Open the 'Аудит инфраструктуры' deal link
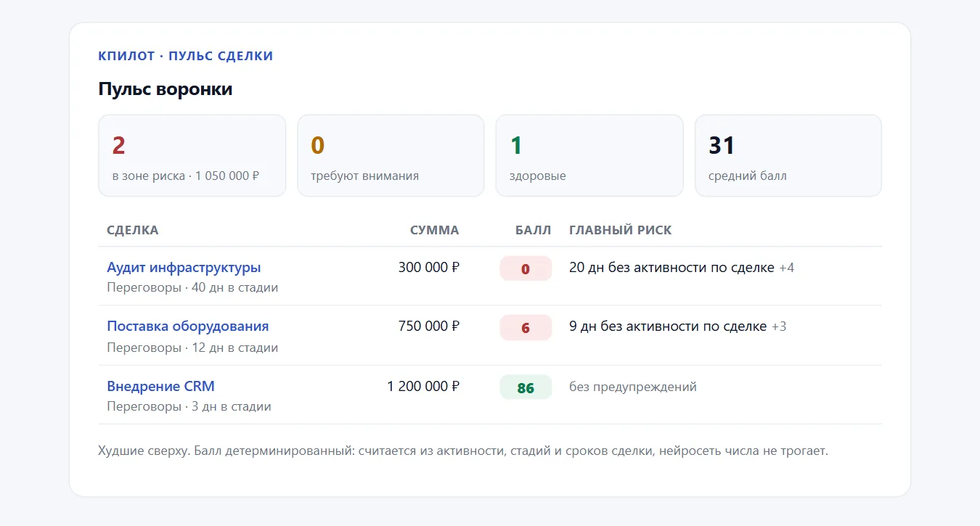980x526 pixels. click(184, 267)
